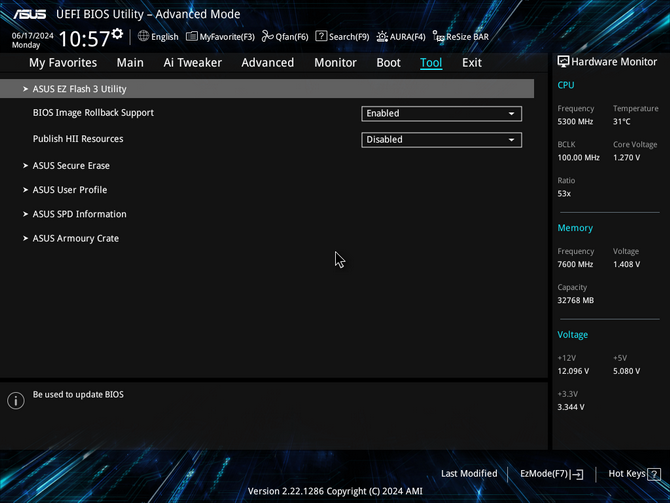Click the CPU section heading
This screenshot has width=670, height=503.
point(566,85)
